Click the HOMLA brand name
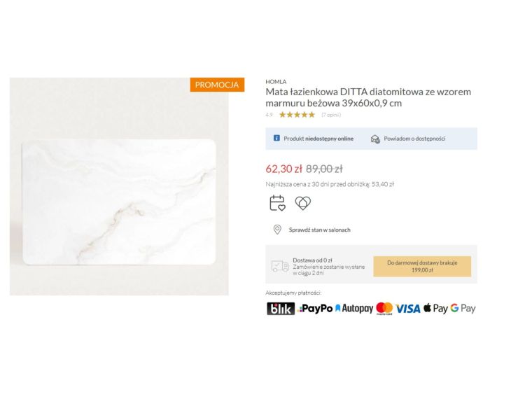Screen dimensions: 532x399 coord(276,82)
